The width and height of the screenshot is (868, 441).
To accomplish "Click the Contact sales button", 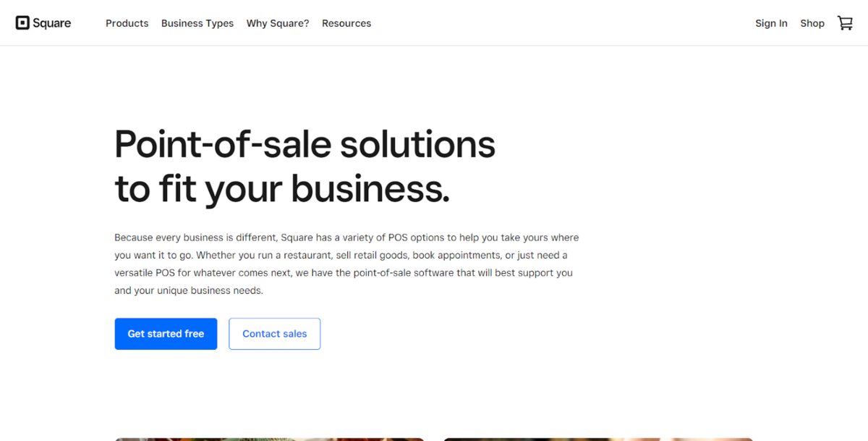I will click(275, 334).
